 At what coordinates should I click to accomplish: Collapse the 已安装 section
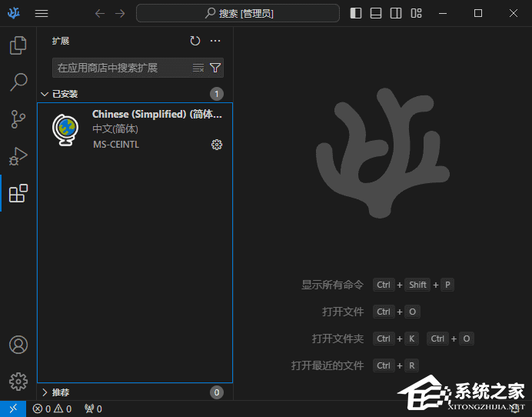tap(135, 94)
